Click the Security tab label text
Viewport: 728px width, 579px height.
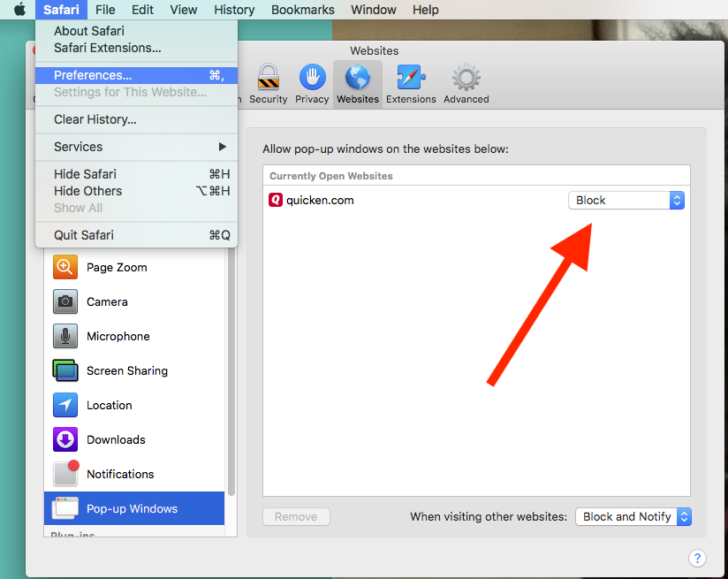point(269,99)
